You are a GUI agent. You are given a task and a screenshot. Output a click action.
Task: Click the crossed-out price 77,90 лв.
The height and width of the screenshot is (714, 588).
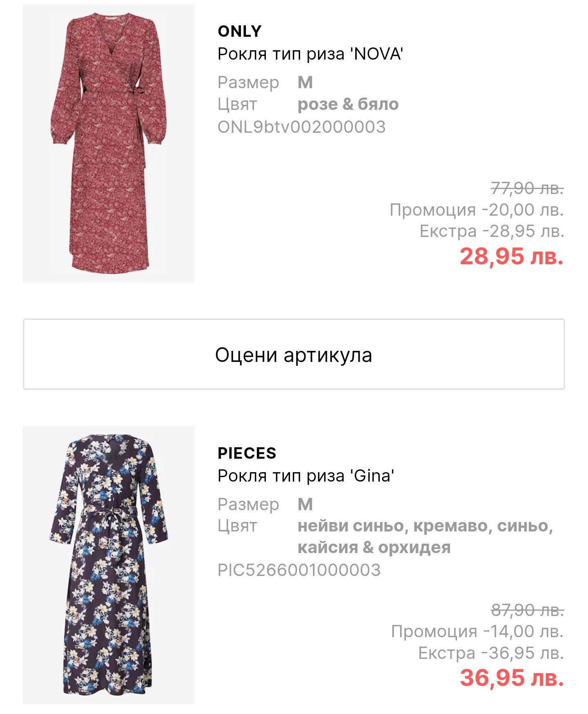point(527,188)
